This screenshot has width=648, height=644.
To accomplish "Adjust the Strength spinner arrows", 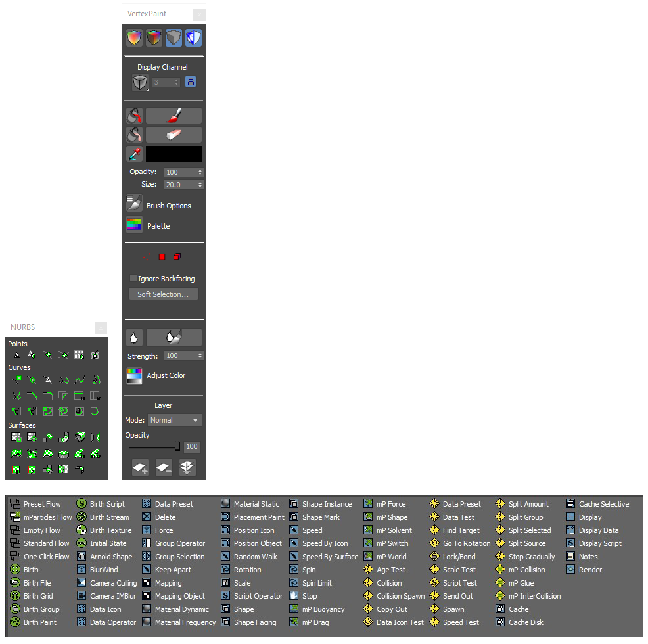I will [x=200, y=356].
